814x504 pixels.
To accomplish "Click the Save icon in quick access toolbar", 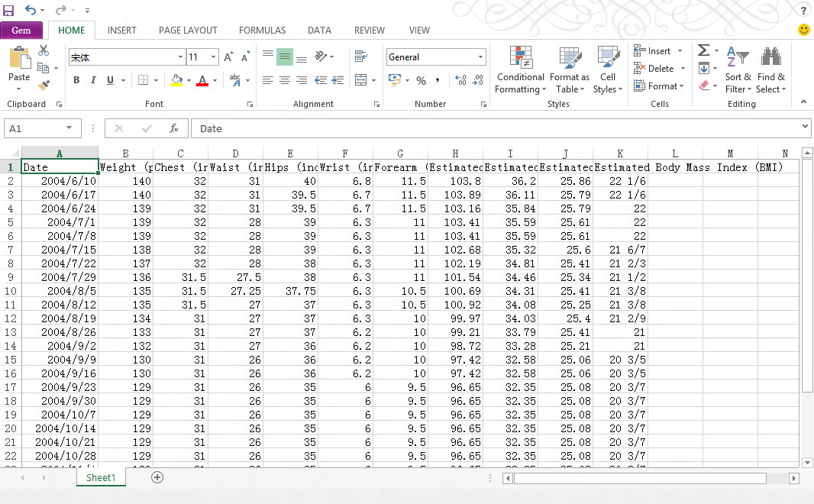I will click(8, 10).
